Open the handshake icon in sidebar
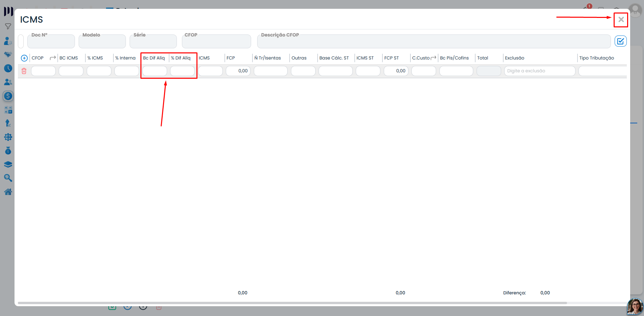 click(8, 54)
